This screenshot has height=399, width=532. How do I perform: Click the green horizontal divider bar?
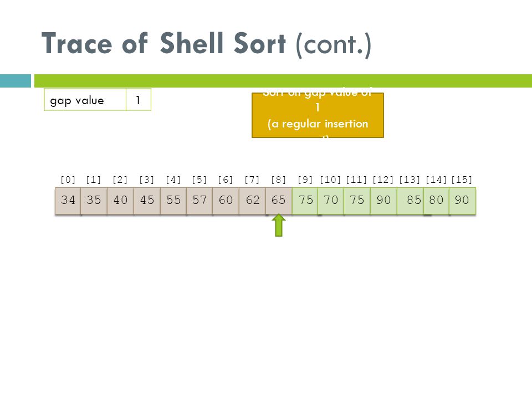[283, 81]
